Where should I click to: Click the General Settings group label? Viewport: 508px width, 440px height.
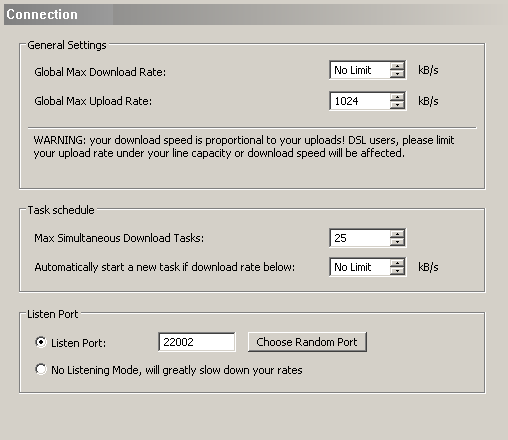point(67,45)
